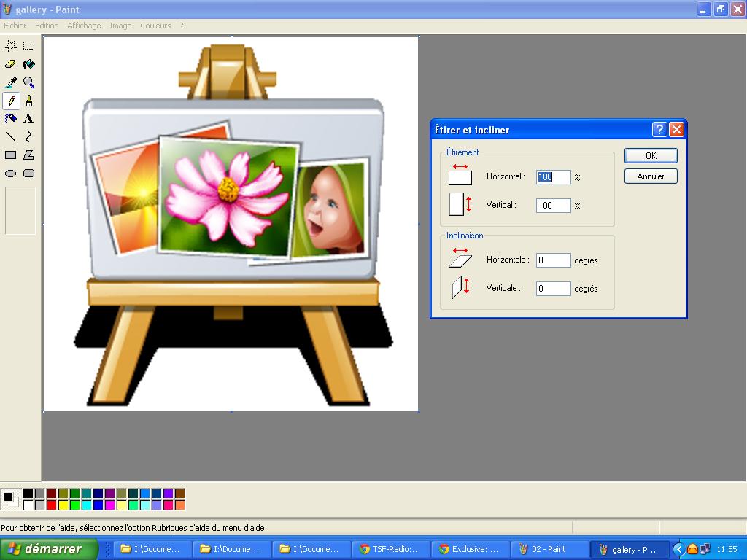This screenshot has height=560, width=747.
Task: Click the Annuler button
Action: (x=651, y=176)
